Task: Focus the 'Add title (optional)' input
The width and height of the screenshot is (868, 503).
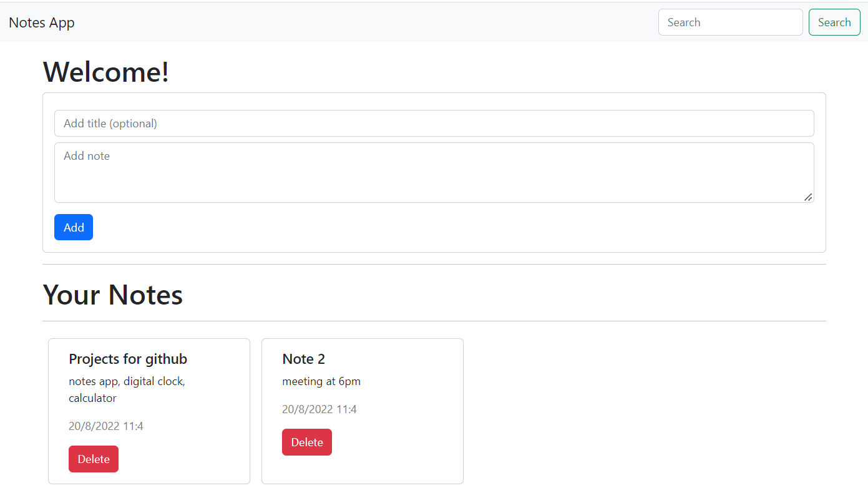Action: tap(434, 123)
